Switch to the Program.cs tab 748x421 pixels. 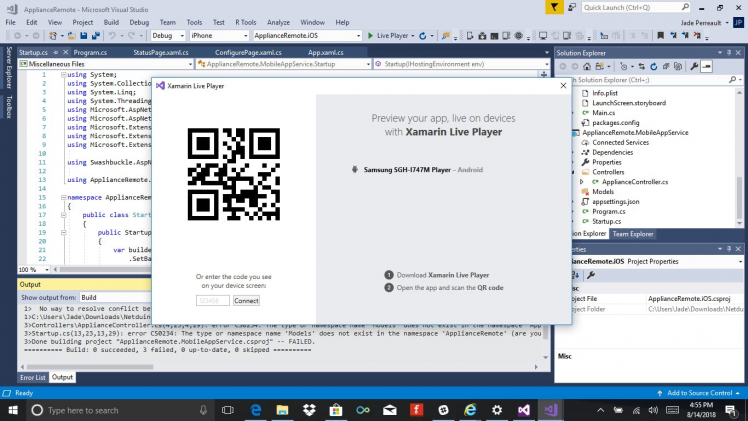(x=90, y=52)
